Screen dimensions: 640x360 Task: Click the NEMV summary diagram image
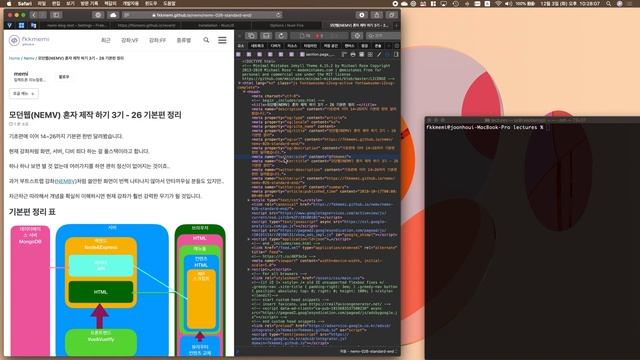pyautogui.click(x=118, y=290)
